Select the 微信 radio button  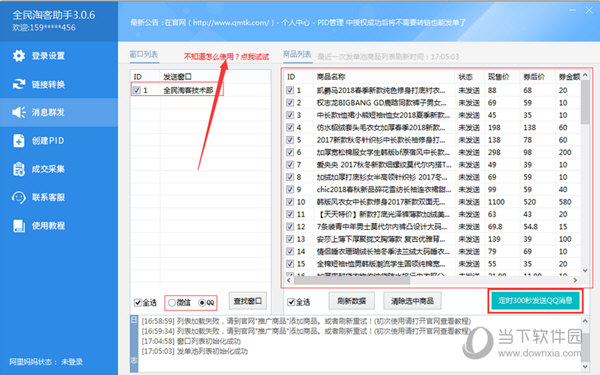tap(172, 302)
